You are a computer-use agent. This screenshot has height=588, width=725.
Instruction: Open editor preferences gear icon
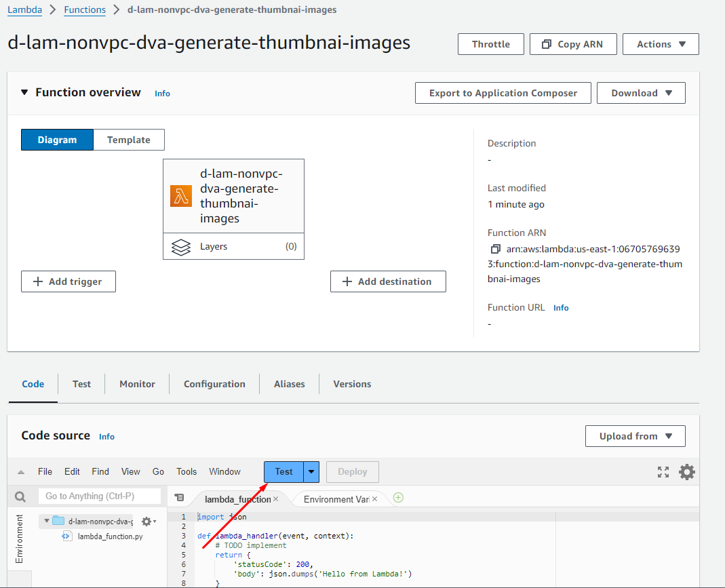tap(687, 472)
